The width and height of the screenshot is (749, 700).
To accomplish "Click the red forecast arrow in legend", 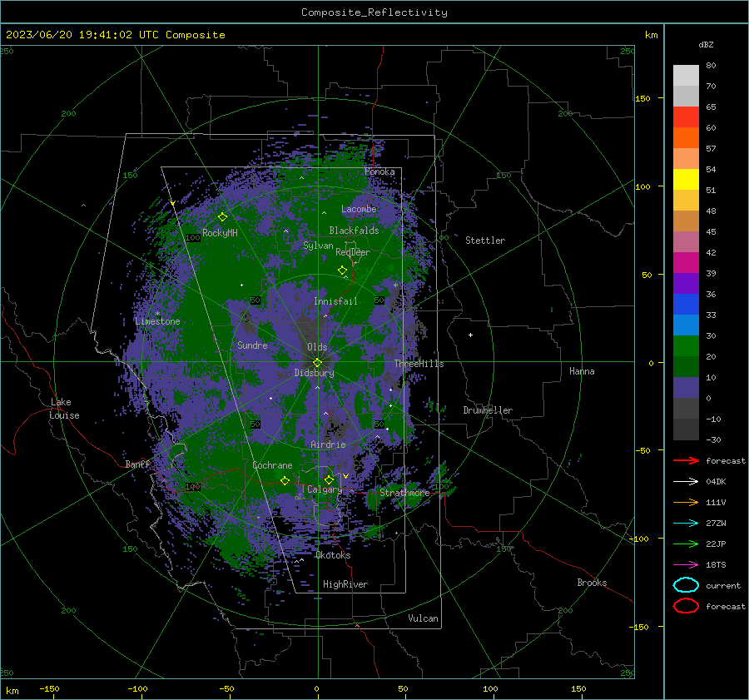I will pyautogui.click(x=686, y=460).
